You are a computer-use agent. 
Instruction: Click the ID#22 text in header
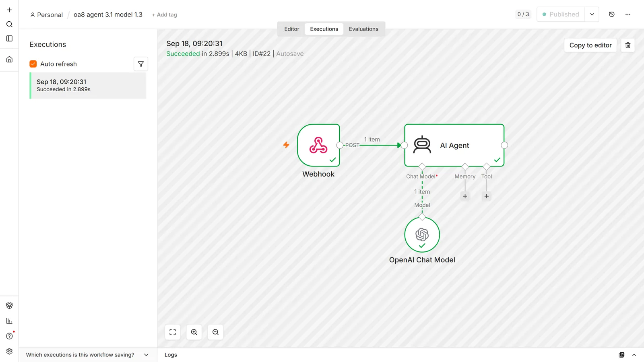tap(262, 54)
